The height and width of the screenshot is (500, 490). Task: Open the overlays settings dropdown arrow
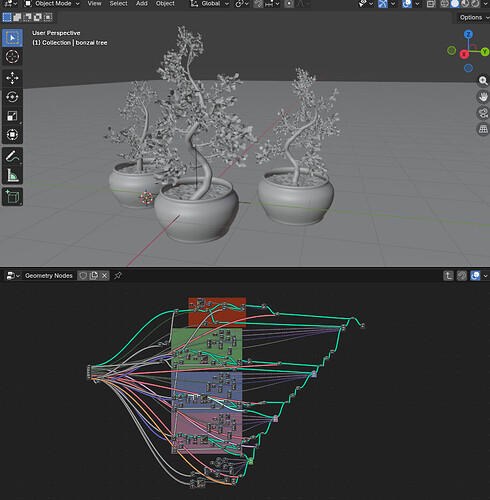pos(417,4)
